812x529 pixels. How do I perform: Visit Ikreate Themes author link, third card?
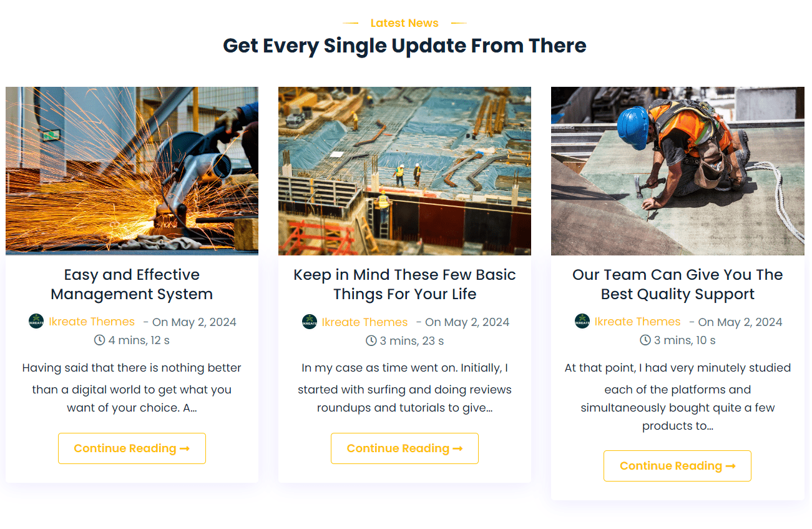tap(637, 322)
